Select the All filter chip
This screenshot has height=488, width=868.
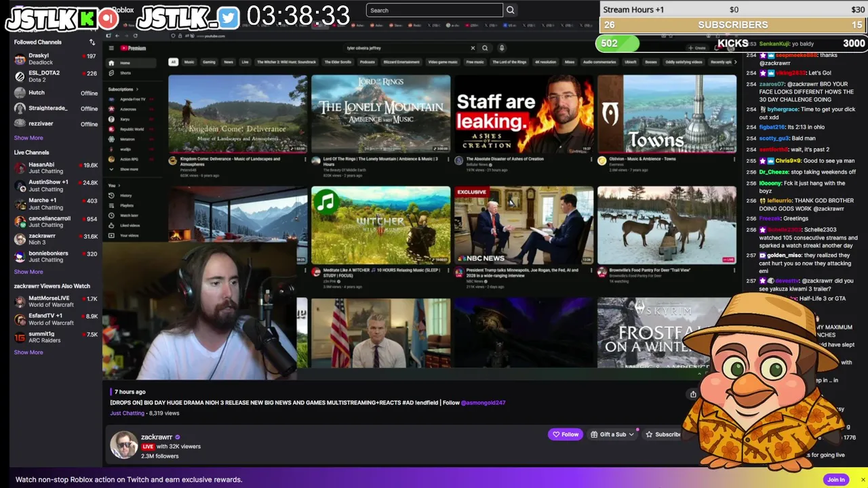pyautogui.click(x=174, y=62)
